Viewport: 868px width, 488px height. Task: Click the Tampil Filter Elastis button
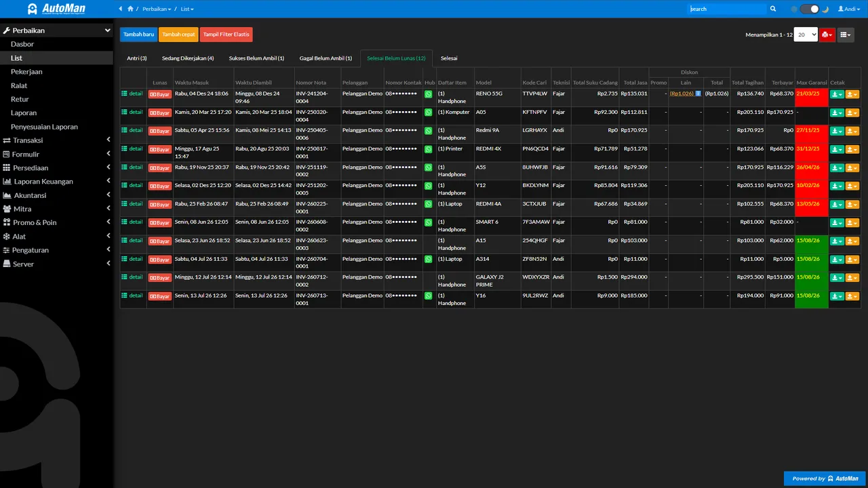click(226, 35)
